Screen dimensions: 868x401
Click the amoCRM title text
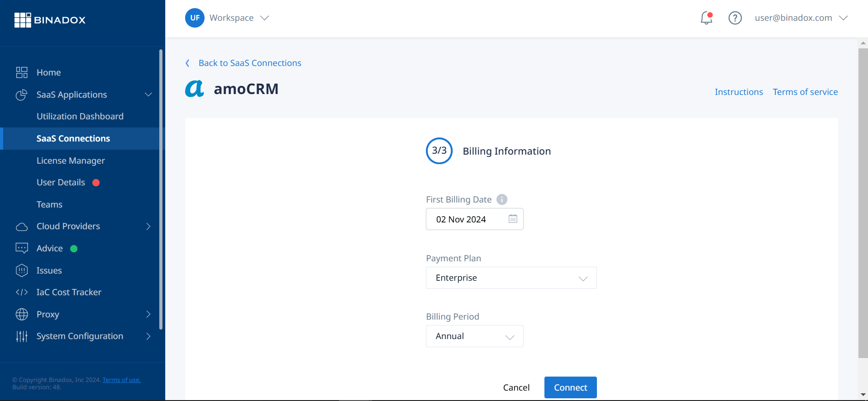point(246,89)
